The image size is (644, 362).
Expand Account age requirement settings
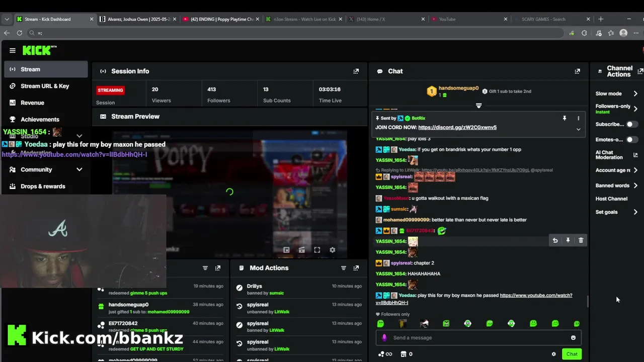tap(635, 170)
